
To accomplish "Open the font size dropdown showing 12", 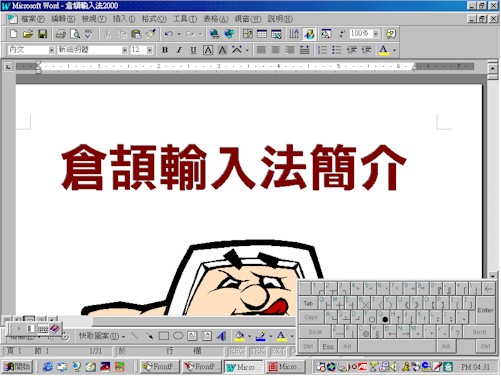I will [150, 50].
